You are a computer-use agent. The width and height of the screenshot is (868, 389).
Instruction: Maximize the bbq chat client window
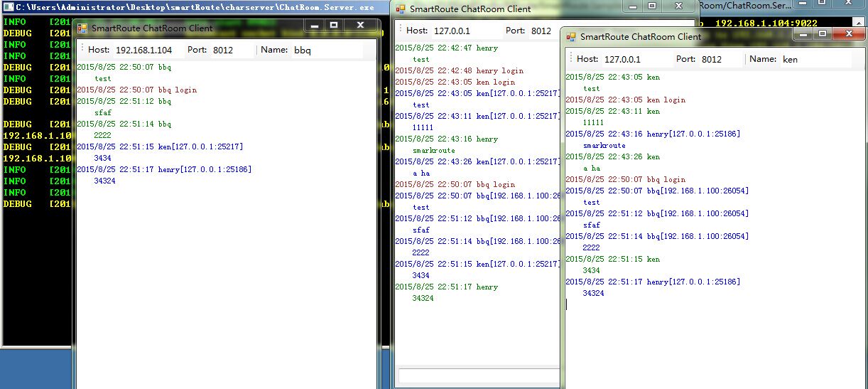point(334,25)
